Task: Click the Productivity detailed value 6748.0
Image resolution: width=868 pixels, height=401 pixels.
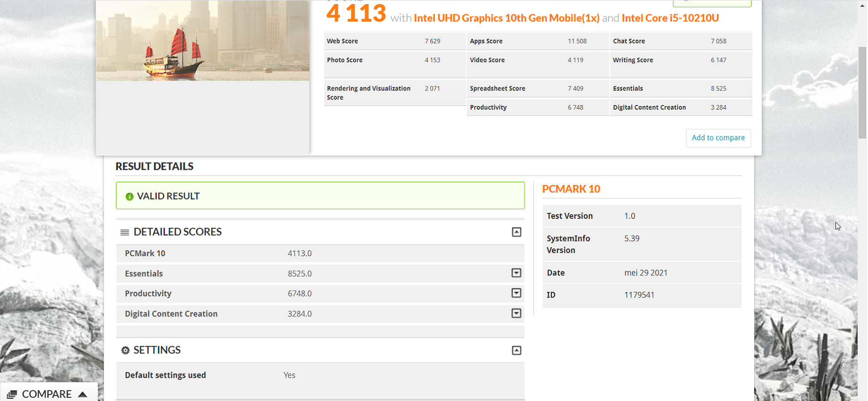Action: (299, 294)
